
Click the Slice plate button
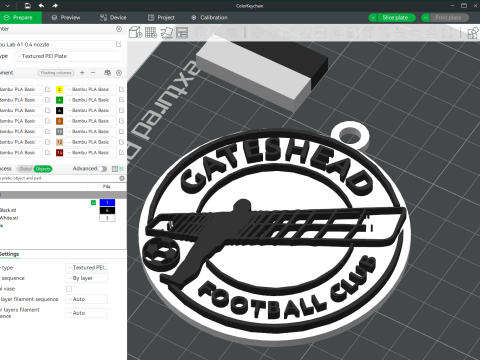click(x=396, y=17)
